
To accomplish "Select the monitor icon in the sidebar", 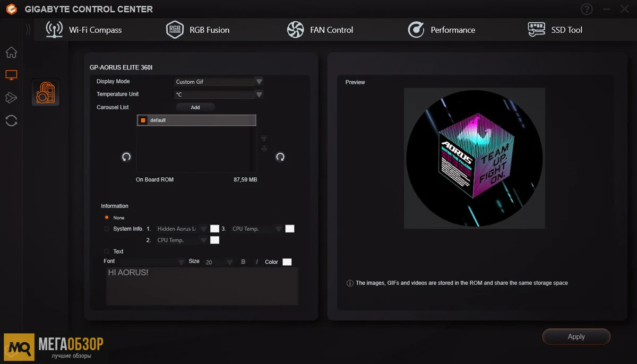I will (x=11, y=75).
